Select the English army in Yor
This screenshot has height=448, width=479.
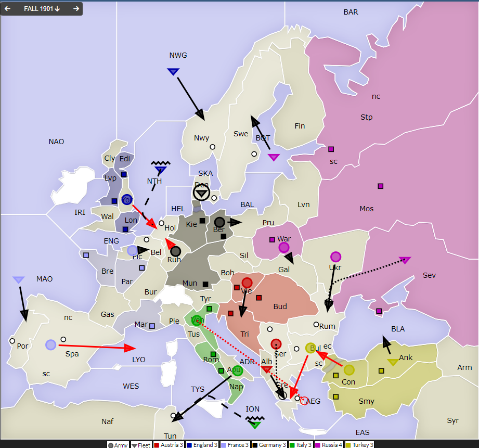(127, 200)
